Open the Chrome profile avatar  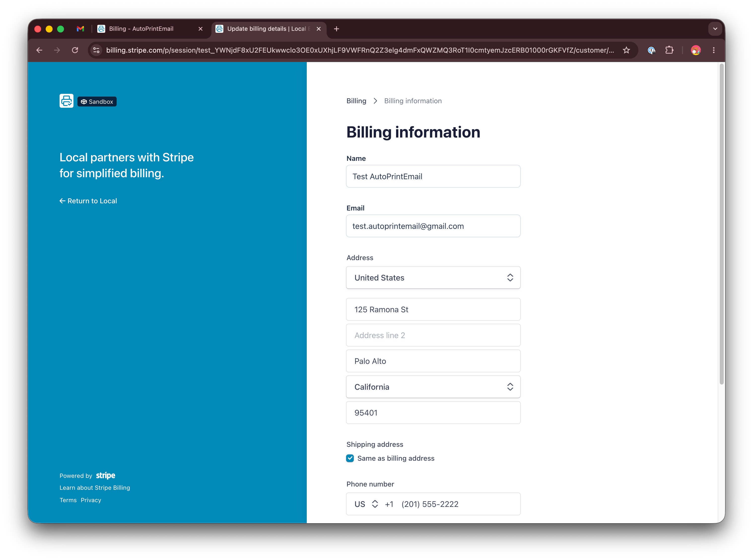click(x=696, y=50)
